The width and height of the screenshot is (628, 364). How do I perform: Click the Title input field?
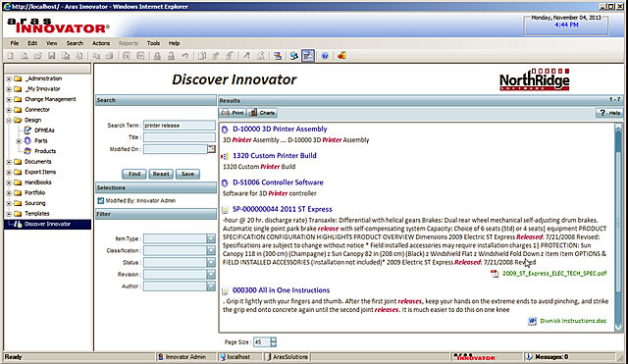tap(180, 137)
